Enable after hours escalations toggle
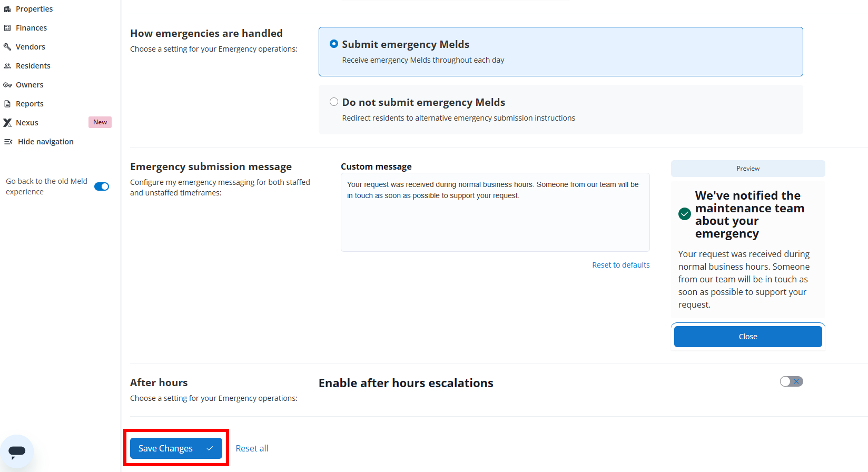Screen dimensions: 868x472 click(791, 381)
